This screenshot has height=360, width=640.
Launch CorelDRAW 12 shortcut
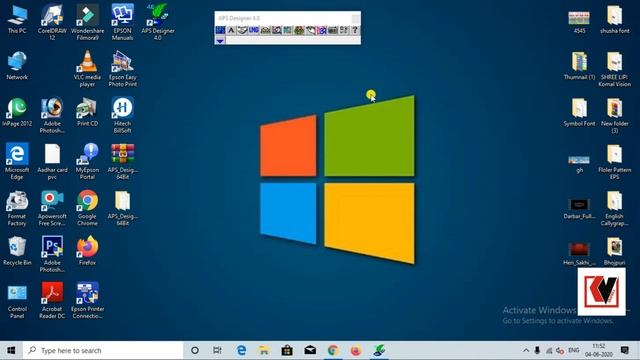(52, 22)
